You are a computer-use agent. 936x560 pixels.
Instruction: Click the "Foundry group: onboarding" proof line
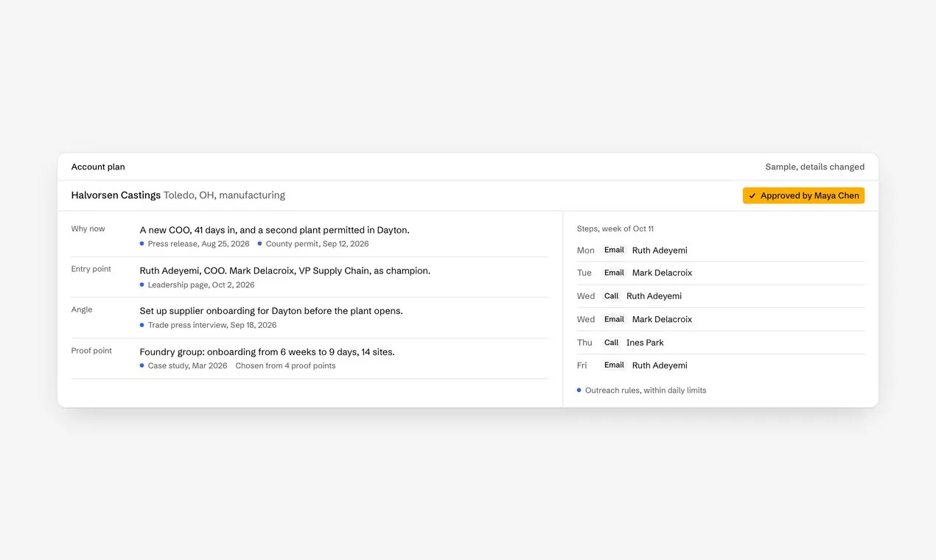click(x=267, y=352)
